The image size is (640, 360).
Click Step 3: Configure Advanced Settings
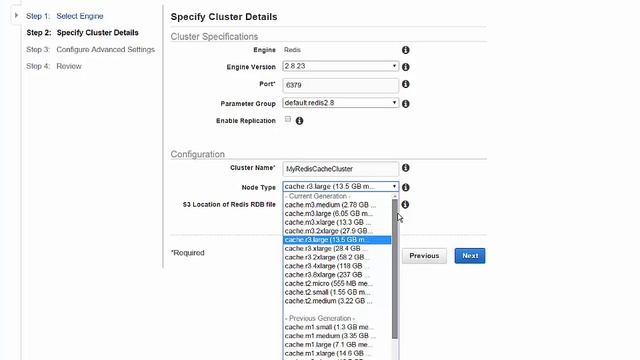click(91, 49)
